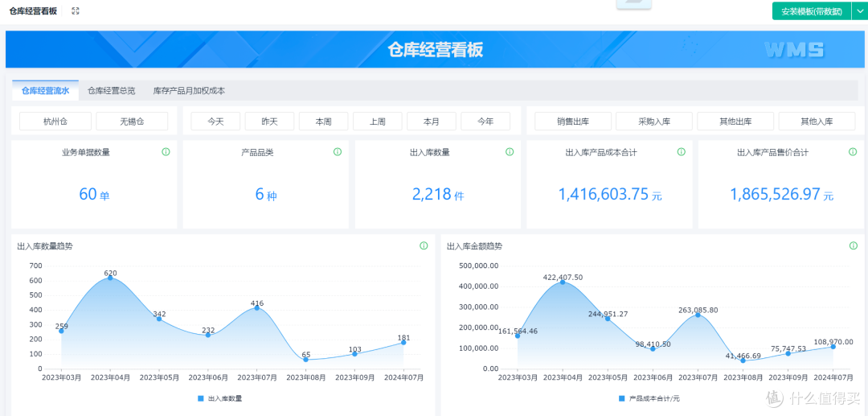868x416 pixels.
Task: Click the 422,407.50 data point in amount chart
Action: [x=563, y=282]
